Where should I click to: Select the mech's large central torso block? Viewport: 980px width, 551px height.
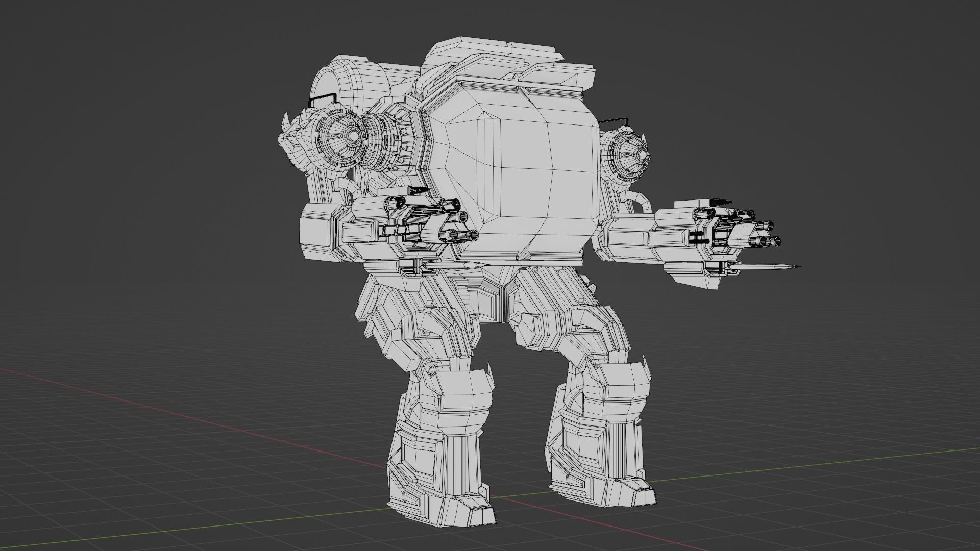(510, 173)
